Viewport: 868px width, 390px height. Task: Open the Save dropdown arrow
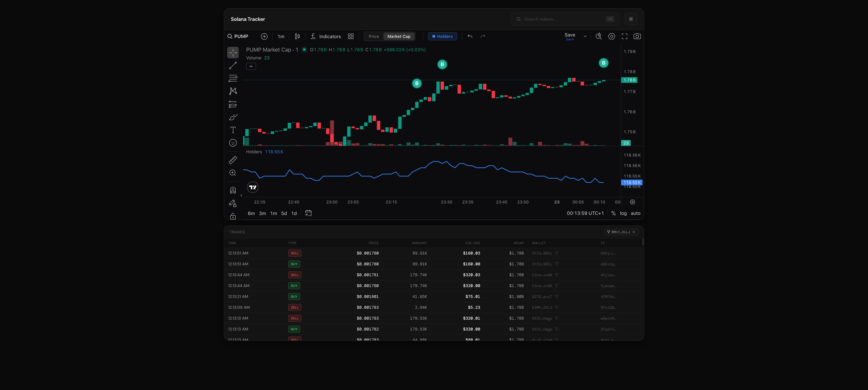(585, 36)
